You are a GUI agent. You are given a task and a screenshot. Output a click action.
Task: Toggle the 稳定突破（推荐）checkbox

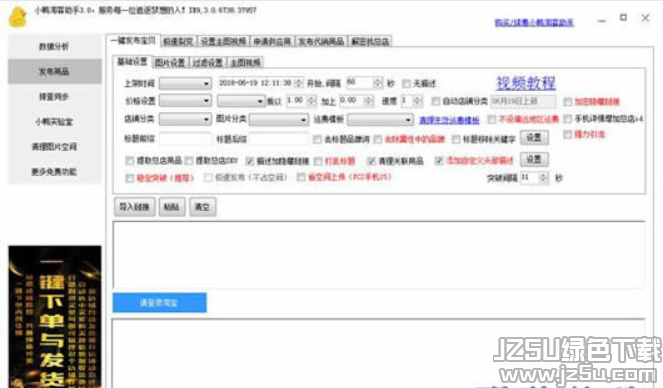click(x=130, y=178)
